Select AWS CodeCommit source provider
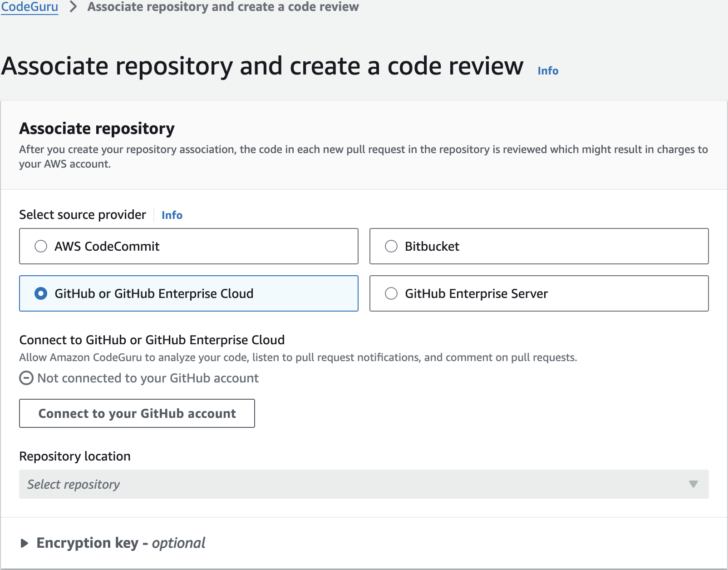Viewport: 728px width, 570px height. tap(189, 246)
